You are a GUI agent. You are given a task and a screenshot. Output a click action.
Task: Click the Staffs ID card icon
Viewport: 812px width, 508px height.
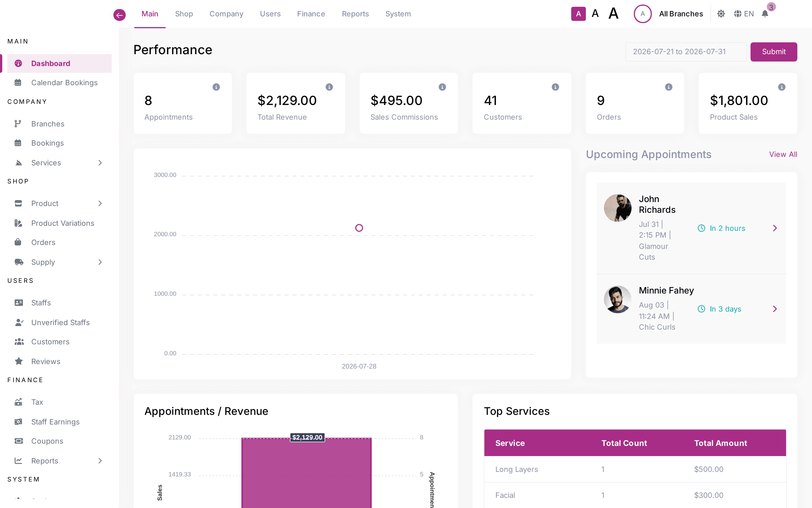click(x=19, y=303)
